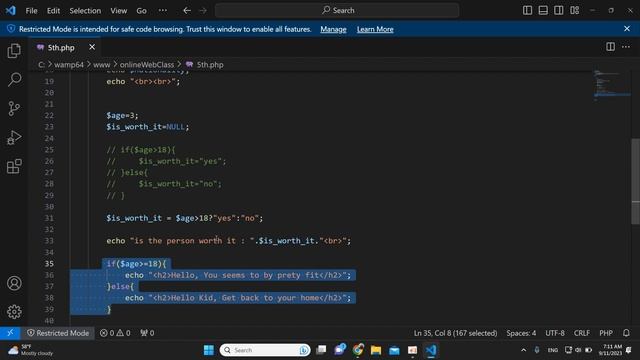The width and height of the screenshot is (640, 360).
Task: Click the wamp64 breadcrumb
Action: click(x=69, y=64)
